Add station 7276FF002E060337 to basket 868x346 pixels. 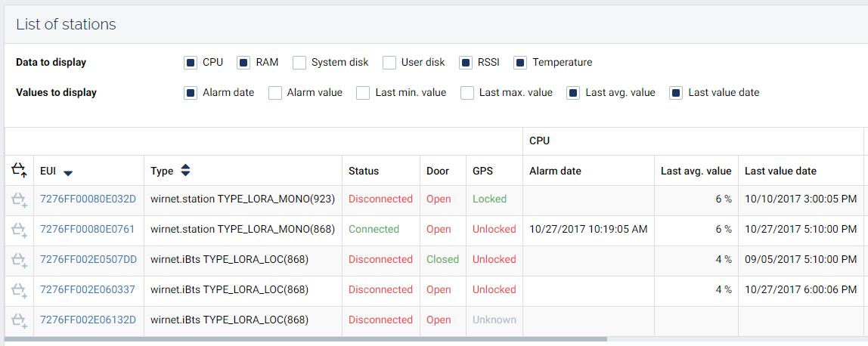pos(19,290)
